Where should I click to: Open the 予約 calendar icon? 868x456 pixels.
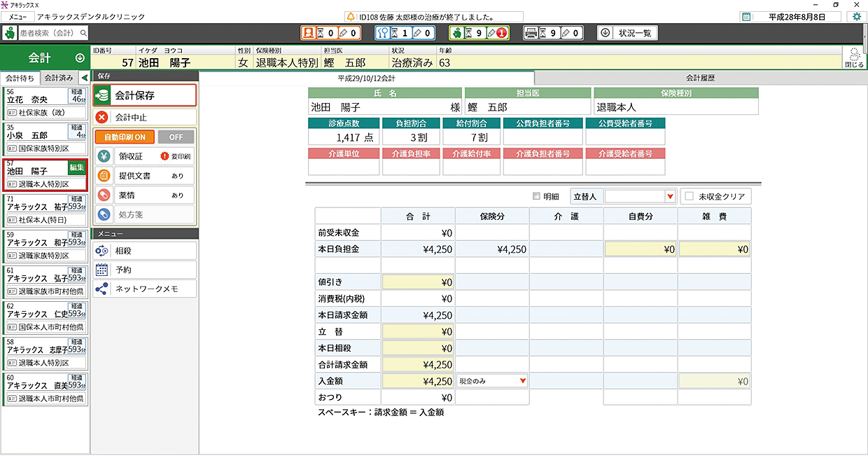point(102,269)
